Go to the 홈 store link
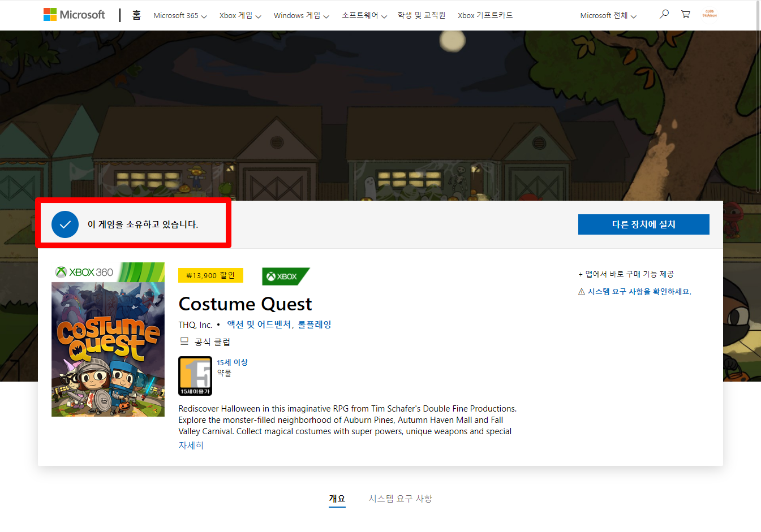The height and width of the screenshot is (532, 761). point(136,15)
